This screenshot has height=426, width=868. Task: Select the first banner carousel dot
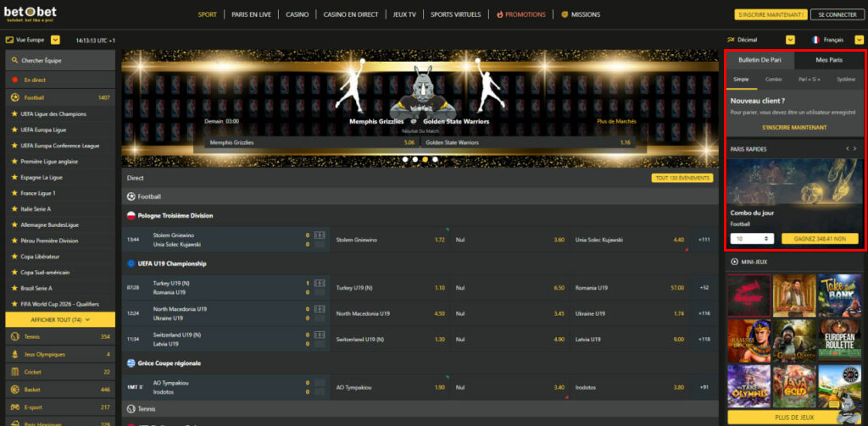click(x=405, y=159)
